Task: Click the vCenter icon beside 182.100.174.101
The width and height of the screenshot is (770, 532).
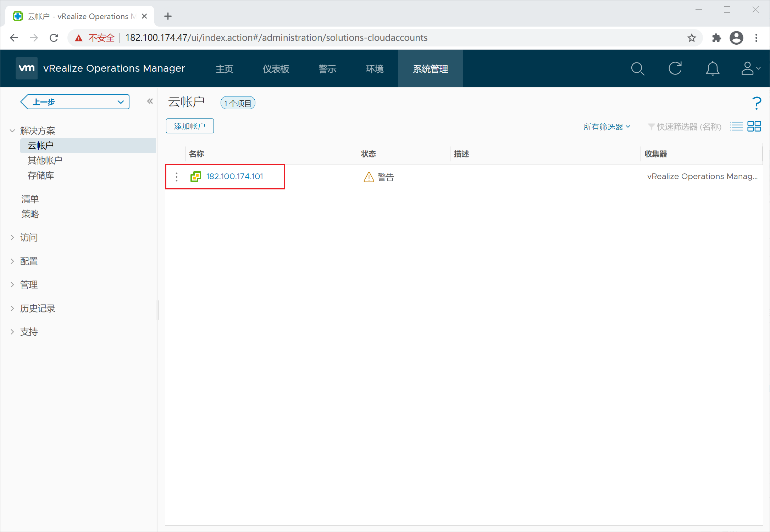Action: point(195,177)
